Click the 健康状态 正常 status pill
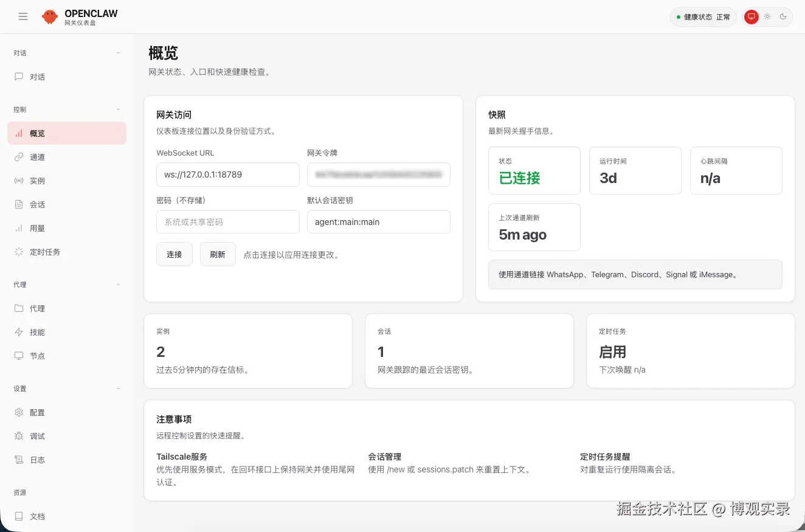Image resolution: width=805 pixels, height=532 pixels. (x=703, y=17)
